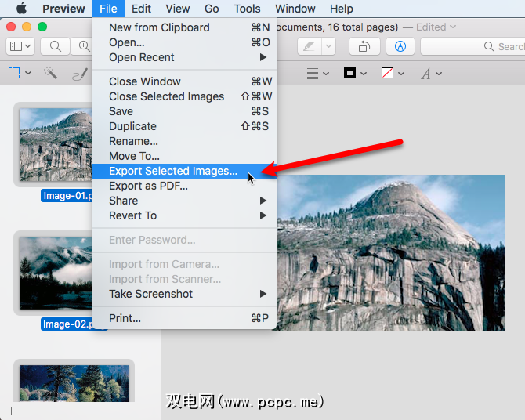Image resolution: width=525 pixels, height=420 pixels.
Task: Choose Export as PDF…
Action: tap(184, 186)
